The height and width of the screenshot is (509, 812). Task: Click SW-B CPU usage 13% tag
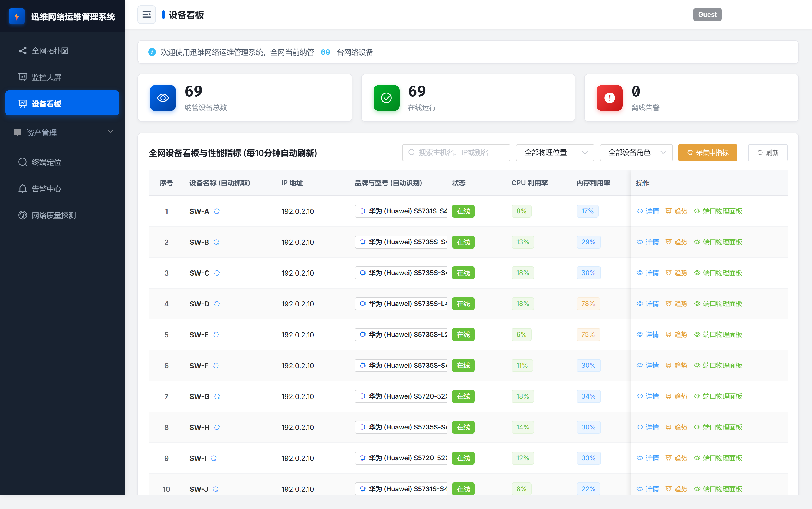[523, 242]
